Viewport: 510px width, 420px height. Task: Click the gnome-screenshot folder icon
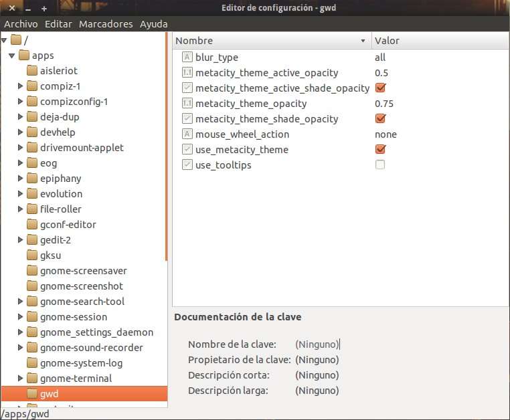(x=32, y=286)
